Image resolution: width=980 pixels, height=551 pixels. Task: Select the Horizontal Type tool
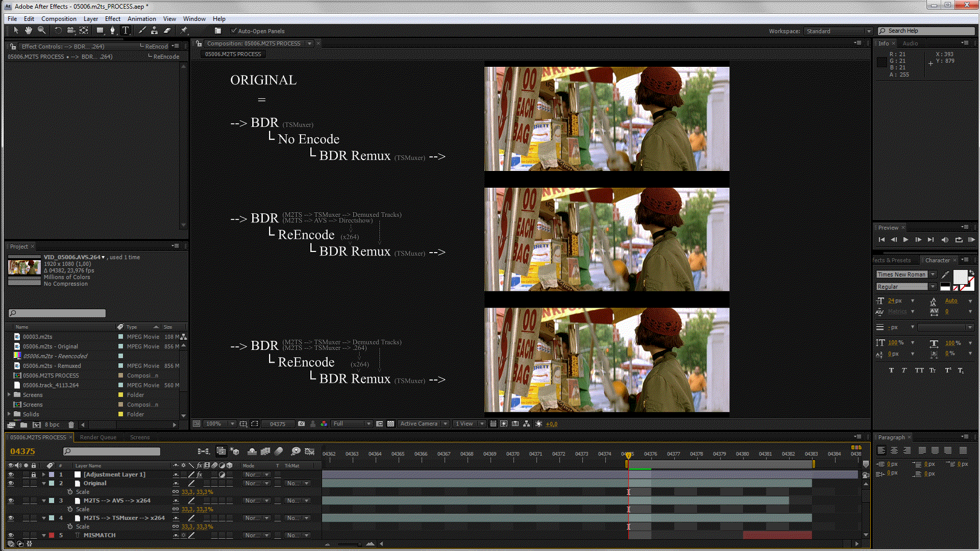point(126,31)
